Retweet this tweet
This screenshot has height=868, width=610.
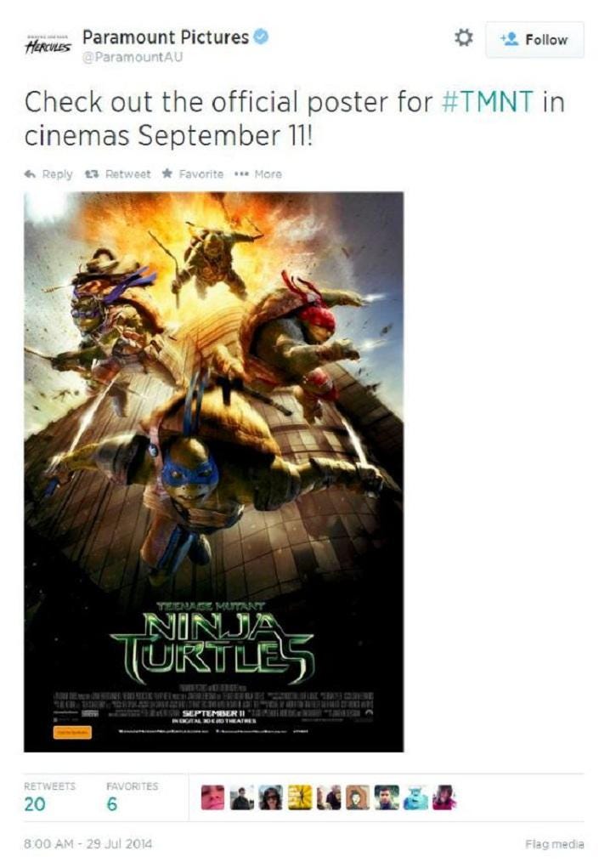117,174
